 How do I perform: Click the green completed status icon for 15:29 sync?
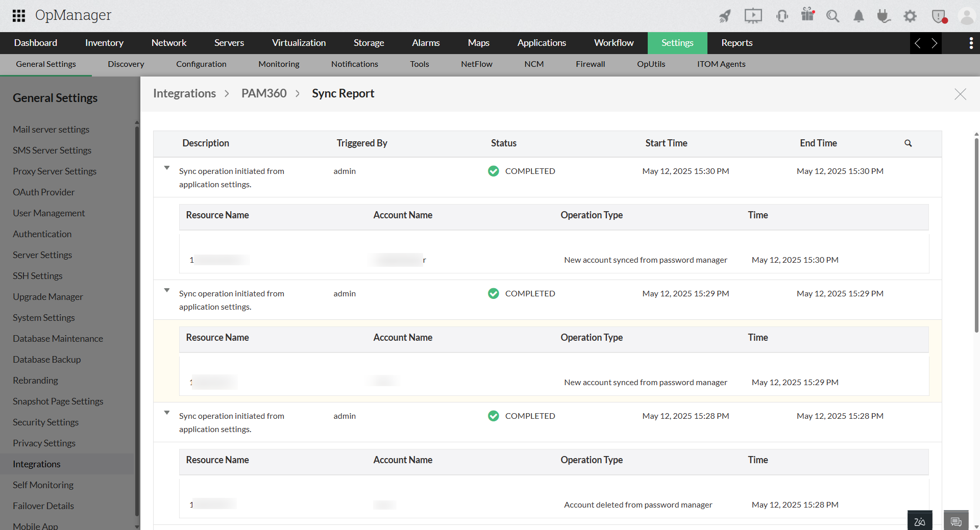pos(494,294)
